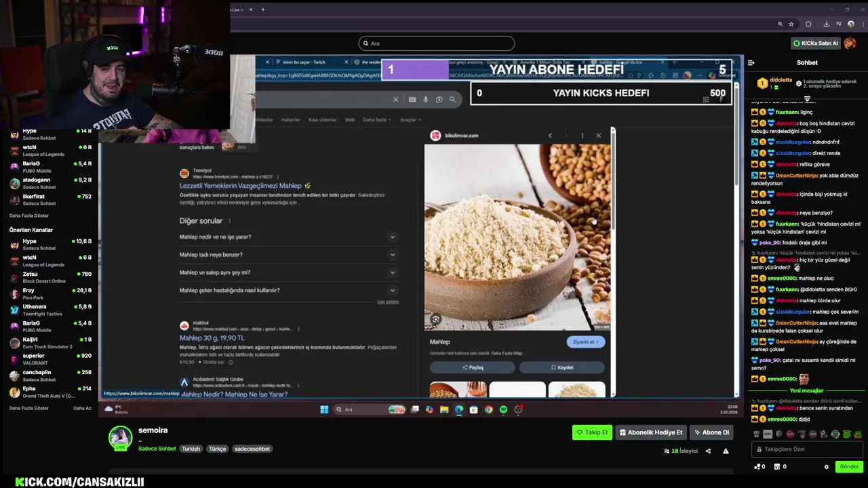Open the canchaplin channel in sidebar
Viewport: 868px width, 488px height.
(x=51, y=375)
